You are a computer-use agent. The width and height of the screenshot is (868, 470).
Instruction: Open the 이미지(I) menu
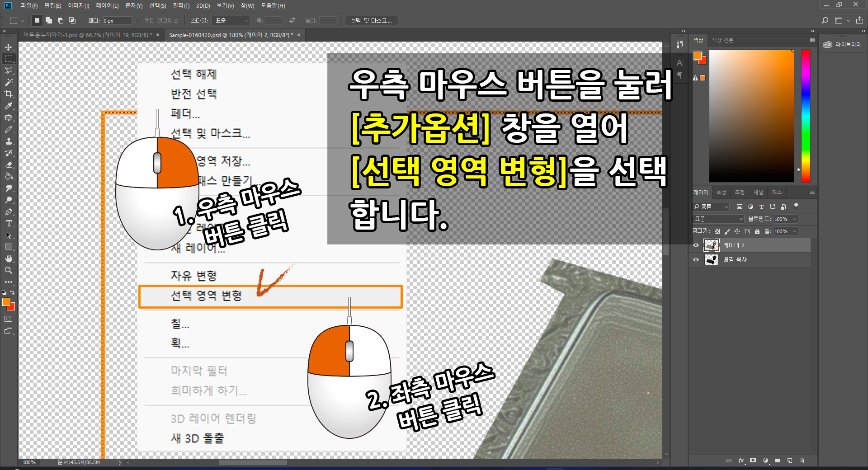pyautogui.click(x=78, y=5)
